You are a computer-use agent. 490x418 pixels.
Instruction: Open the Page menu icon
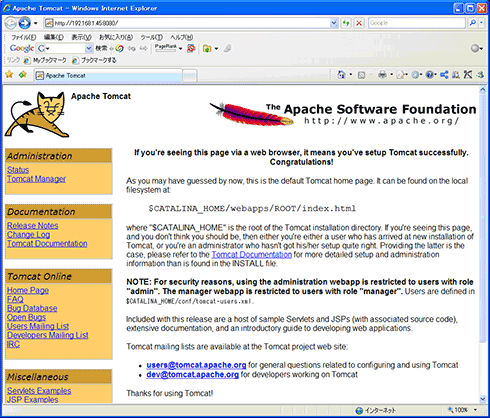[401, 75]
